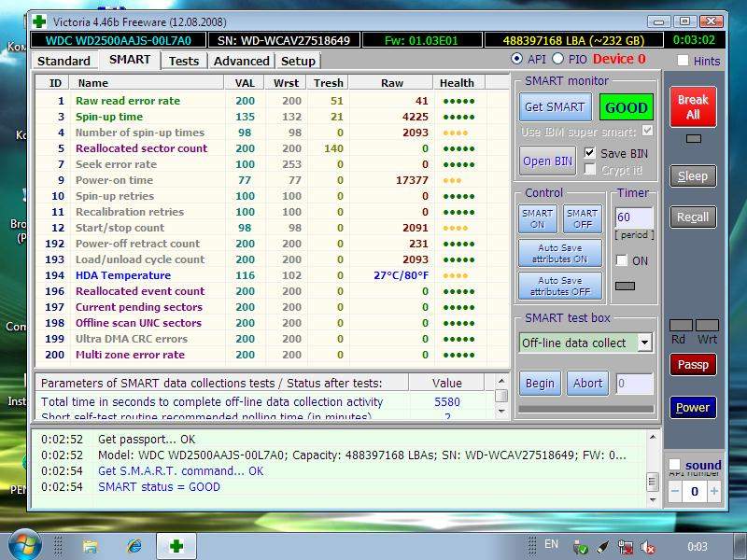The width and height of the screenshot is (747, 560).
Task: Increase API number with the plus button
Action: (713, 491)
